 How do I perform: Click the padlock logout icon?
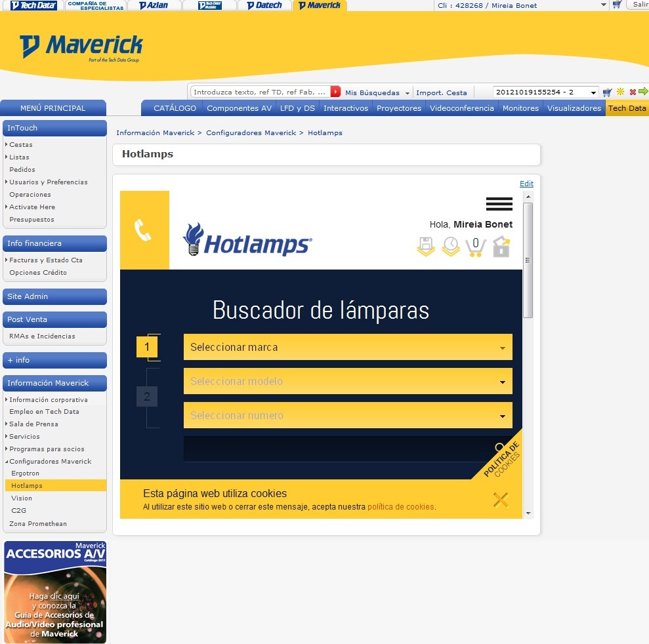(x=501, y=247)
